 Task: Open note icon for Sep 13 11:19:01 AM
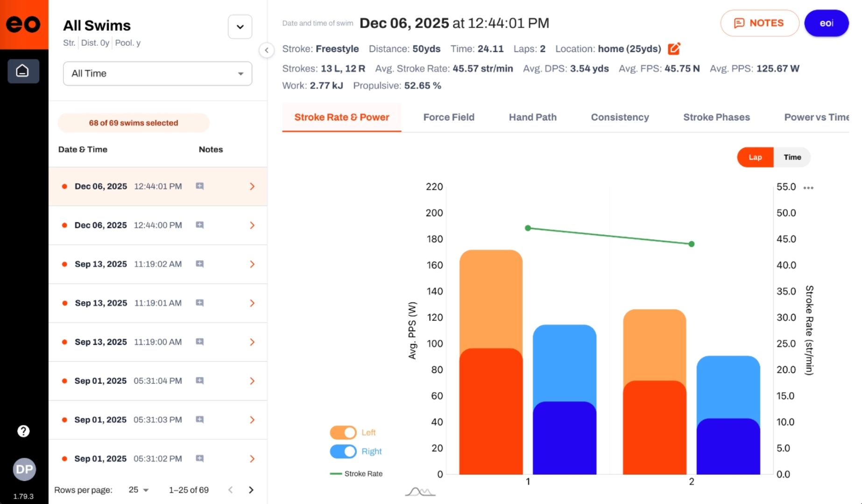(x=199, y=303)
